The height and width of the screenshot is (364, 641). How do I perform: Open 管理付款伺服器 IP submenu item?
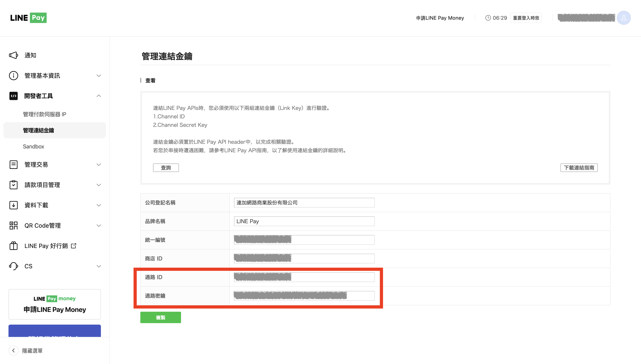click(x=45, y=114)
